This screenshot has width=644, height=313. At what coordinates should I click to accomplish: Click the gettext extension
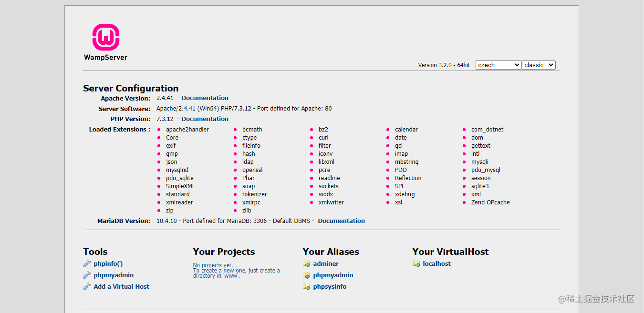(x=481, y=146)
